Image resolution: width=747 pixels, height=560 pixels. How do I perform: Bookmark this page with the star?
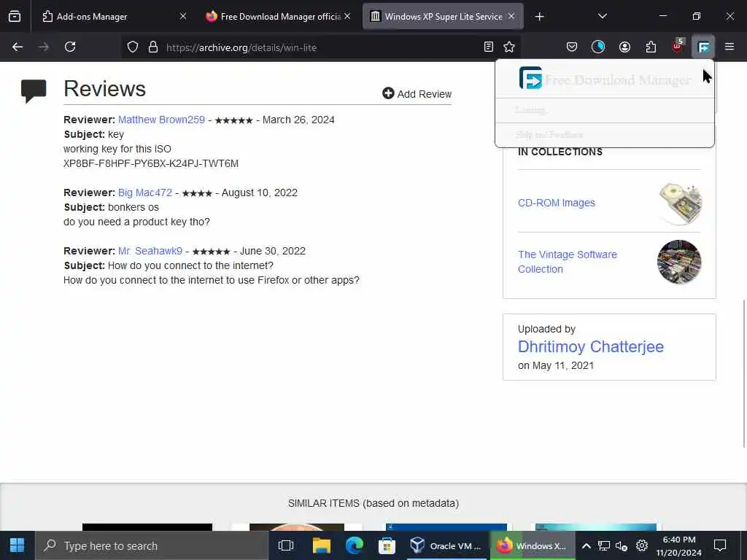509,47
